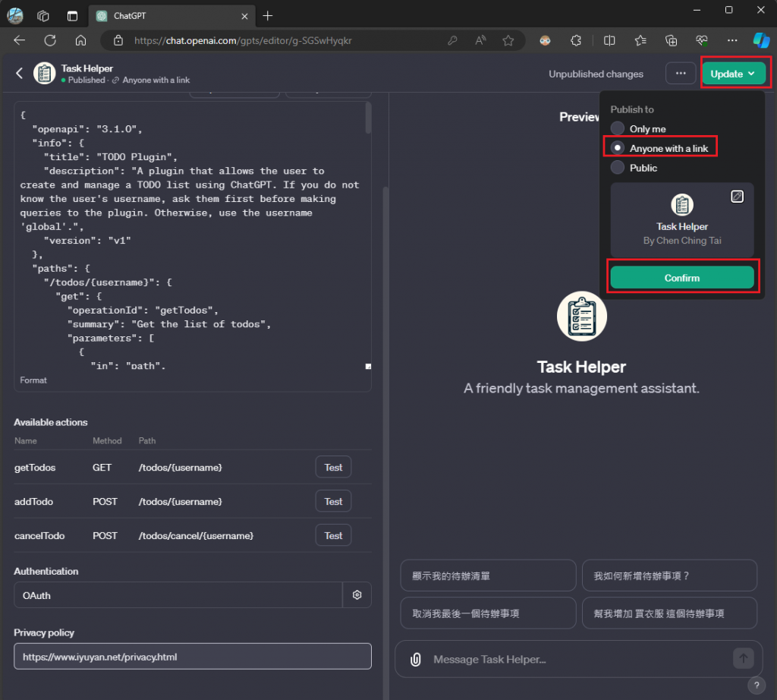Expand the Update dropdown button
This screenshot has width=777, height=700.
(x=734, y=74)
